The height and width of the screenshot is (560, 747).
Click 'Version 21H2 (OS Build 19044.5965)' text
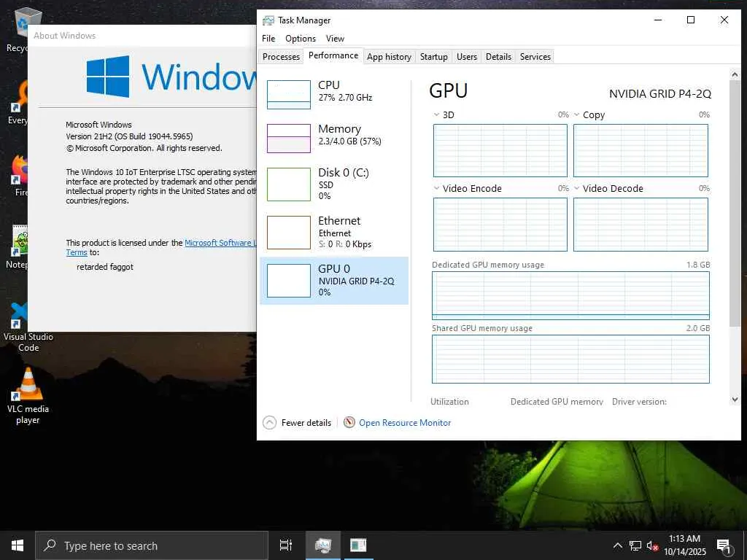[x=129, y=136]
